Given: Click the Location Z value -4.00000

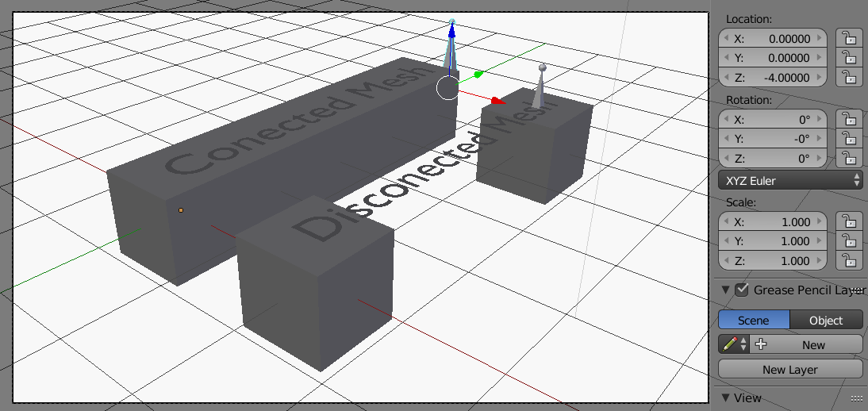Looking at the screenshot, I should 786,78.
